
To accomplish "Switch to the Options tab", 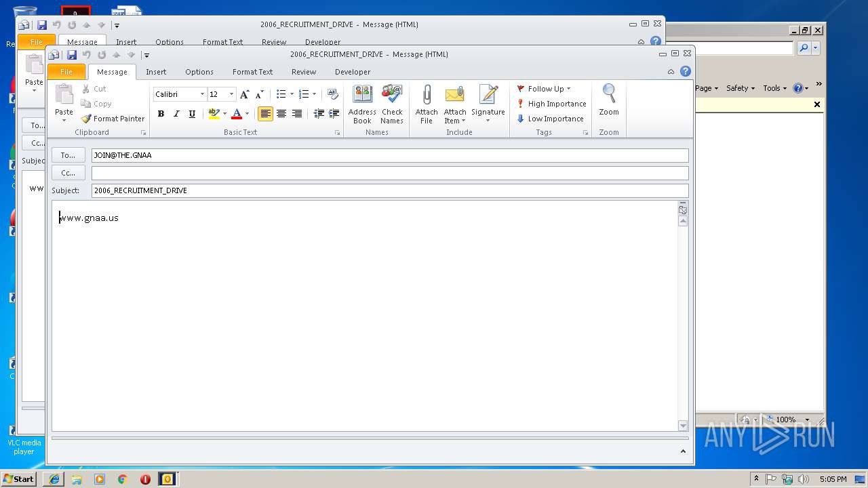I will pos(199,72).
